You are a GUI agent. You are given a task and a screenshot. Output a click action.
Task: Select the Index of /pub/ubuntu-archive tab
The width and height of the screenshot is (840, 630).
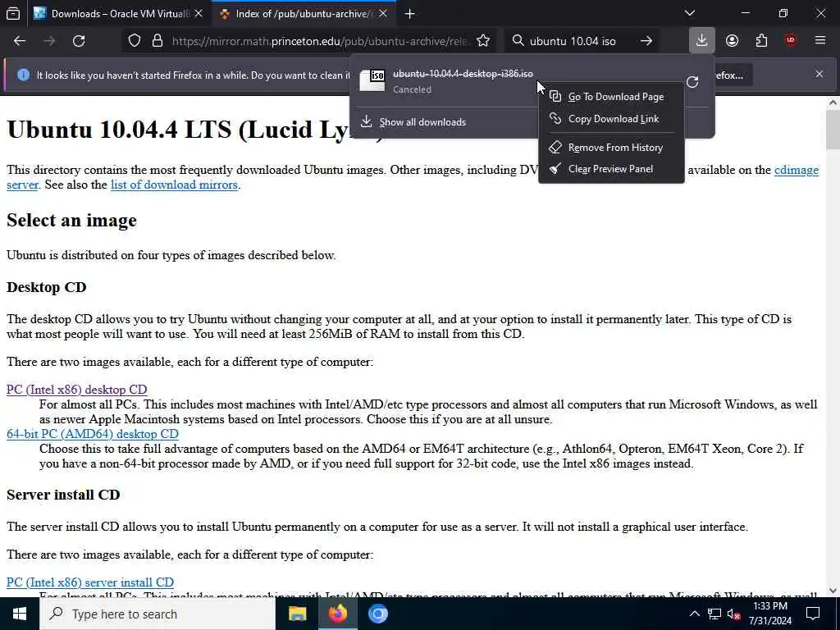pos(304,13)
